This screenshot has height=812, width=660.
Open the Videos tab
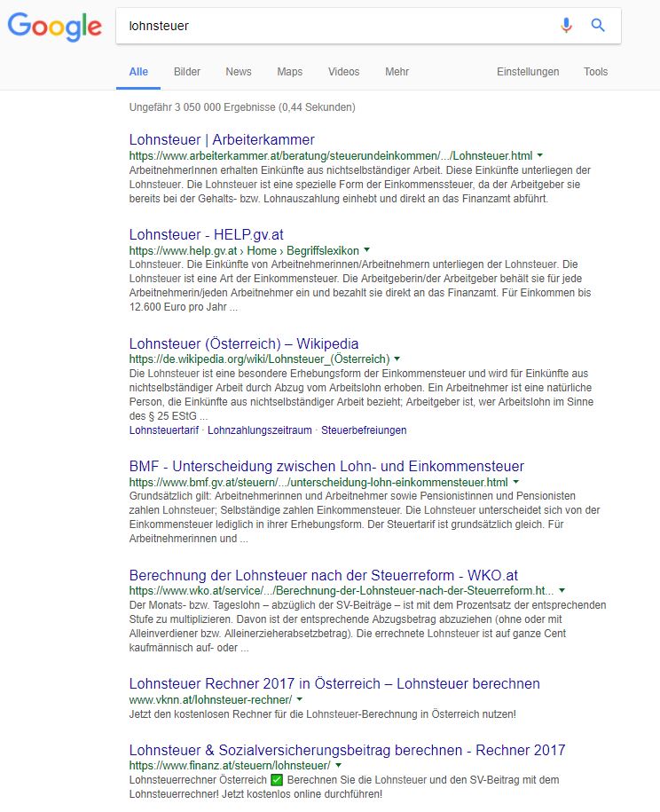(x=343, y=72)
